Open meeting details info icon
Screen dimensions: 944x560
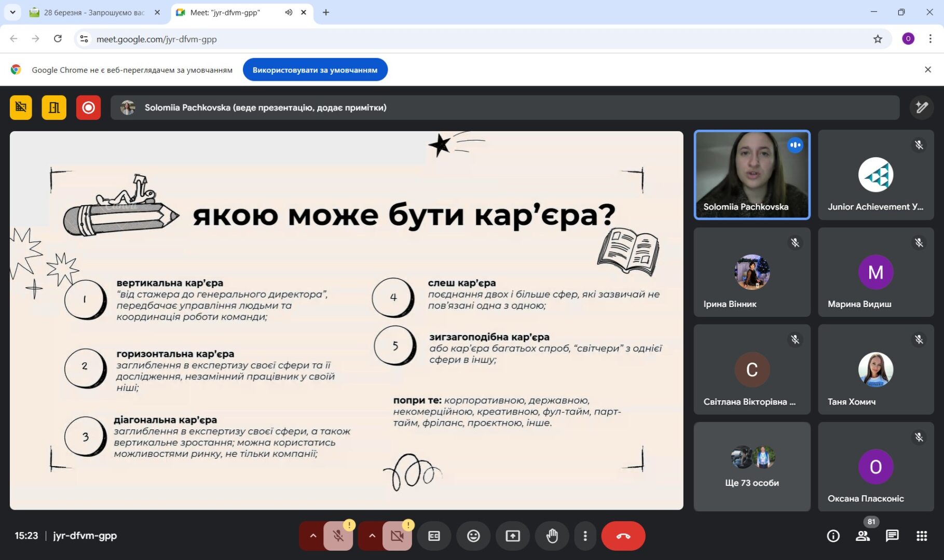(x=833, y=536)
